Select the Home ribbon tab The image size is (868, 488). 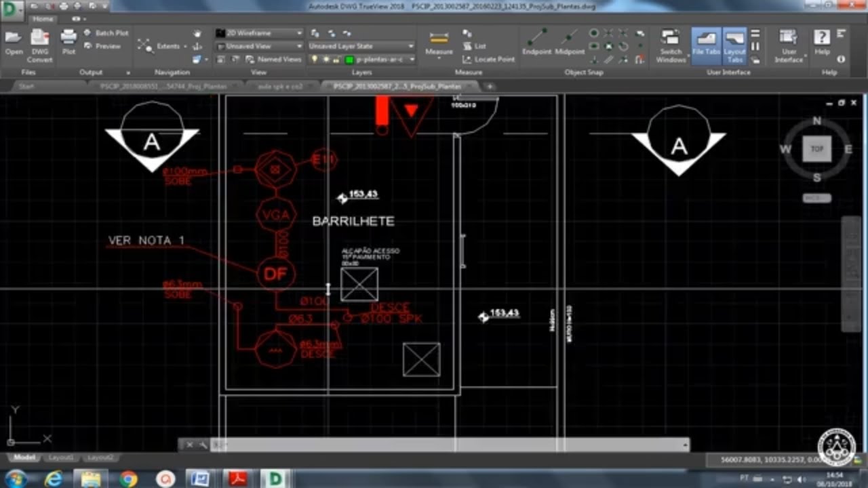[43, 19]
